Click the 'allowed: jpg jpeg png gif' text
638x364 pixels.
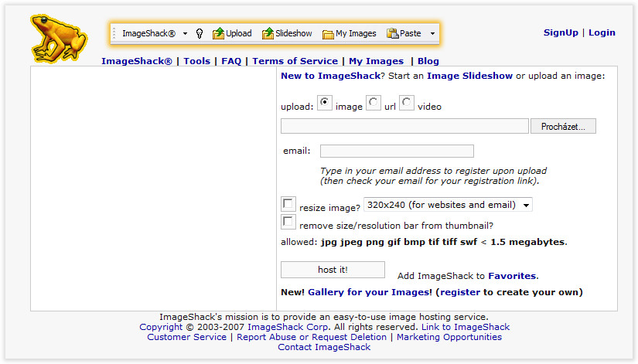pos(424,242)
